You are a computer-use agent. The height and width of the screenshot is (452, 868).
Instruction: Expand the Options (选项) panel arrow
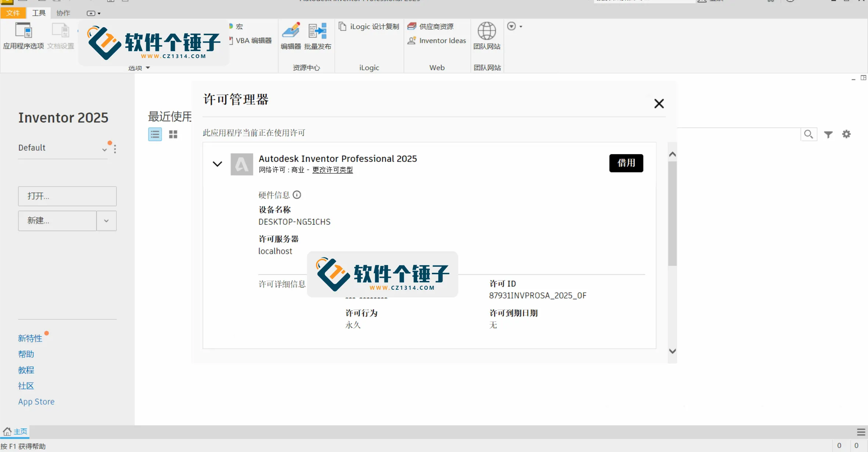[148, 68]
